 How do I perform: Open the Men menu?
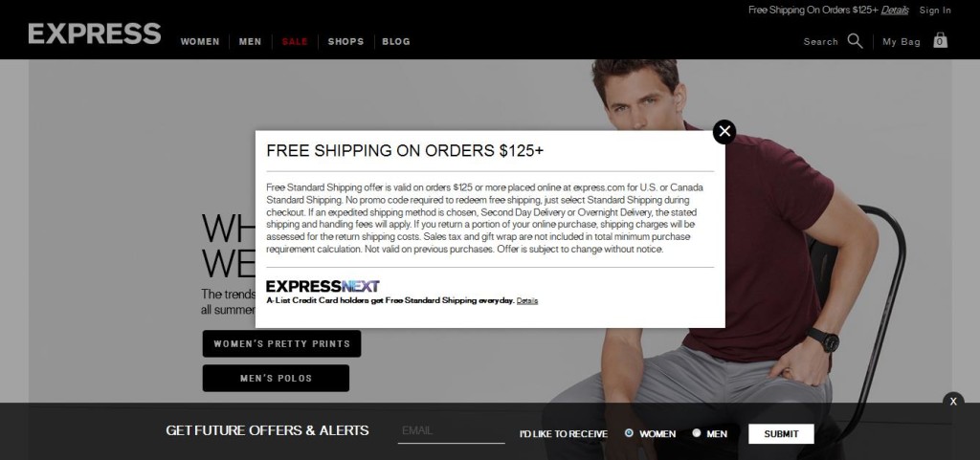pyautogui.click(x=250, y=42)
